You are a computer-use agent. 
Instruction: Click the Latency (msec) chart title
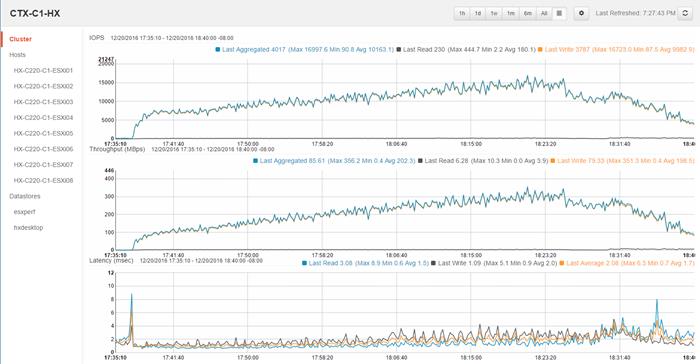[x=111, y=260]
